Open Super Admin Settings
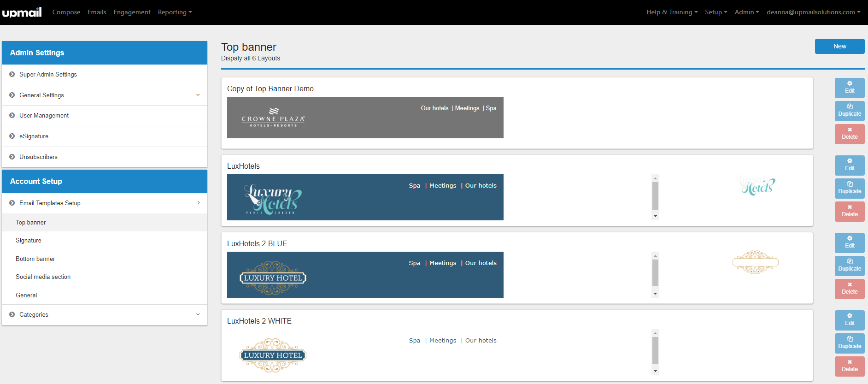Screen dimensions: 868x384 (105, 74)
